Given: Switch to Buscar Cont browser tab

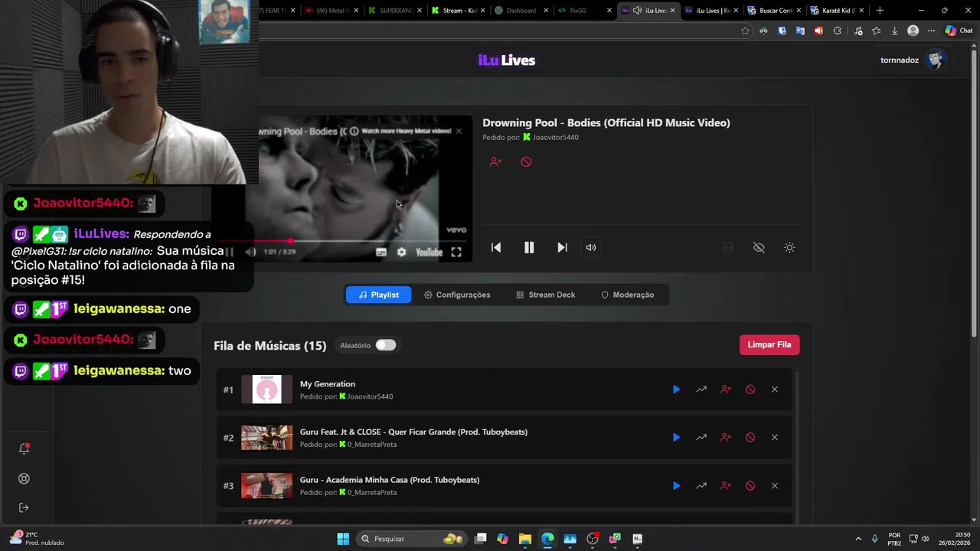Looking at the screenshot, I should coord(775,11).
